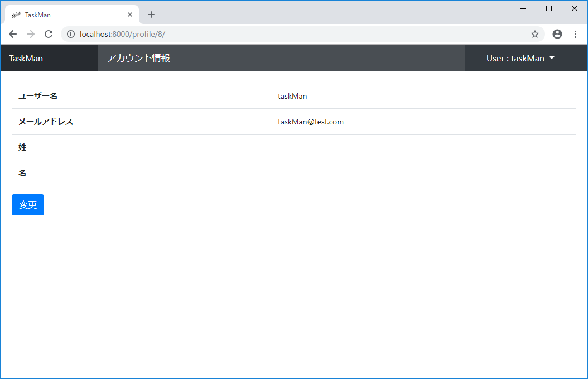Open the Chrome profile avatar icon

pos(557,34)
